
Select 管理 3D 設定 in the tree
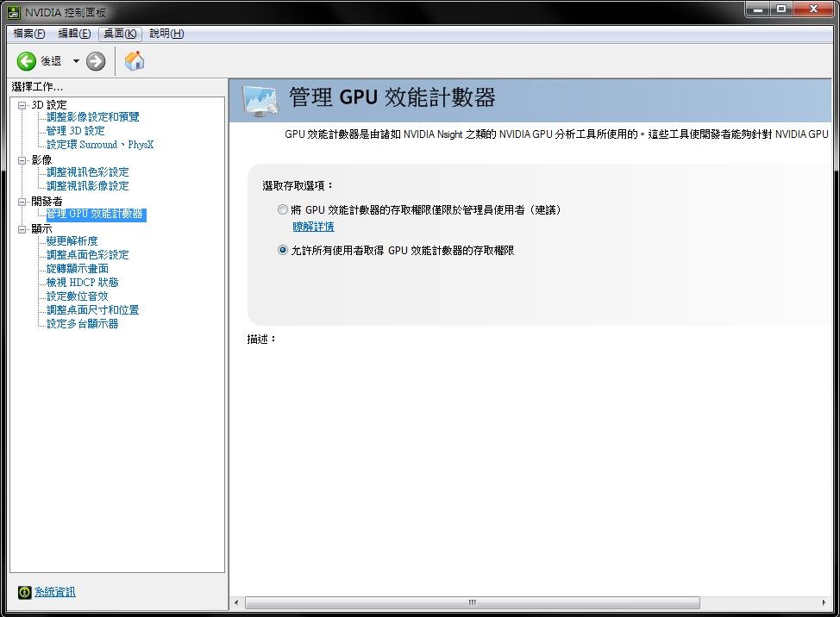click(75, 131)
